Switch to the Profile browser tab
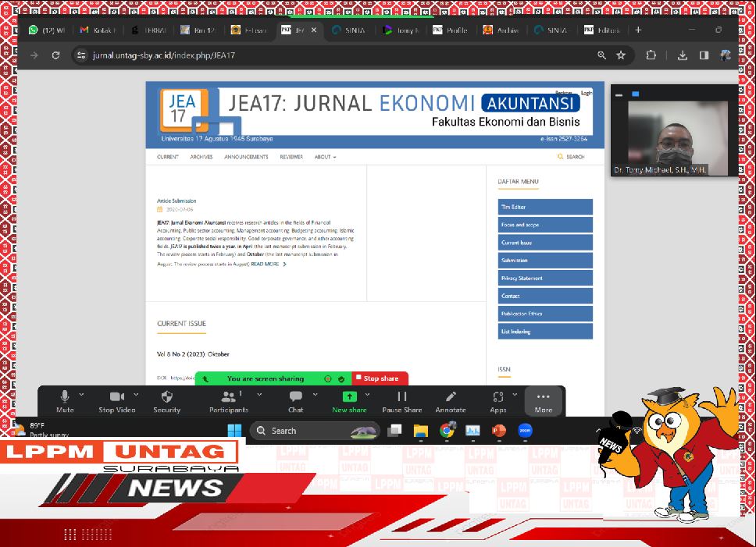 point(451,30)
